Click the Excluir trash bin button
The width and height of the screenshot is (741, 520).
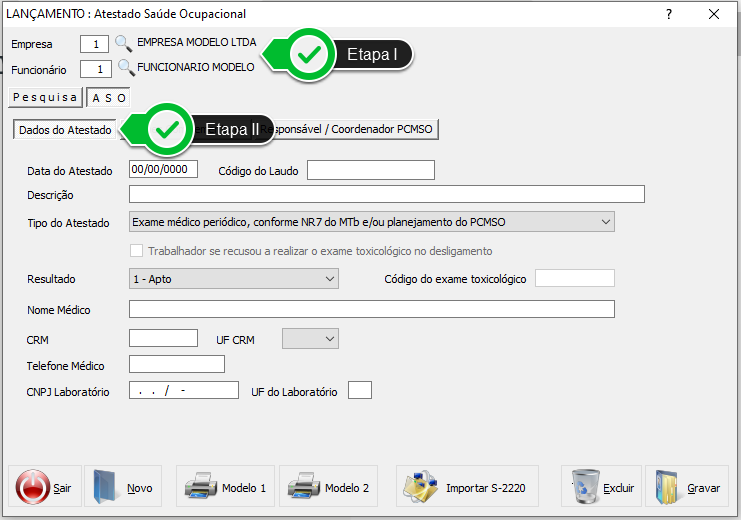point(601,488)
